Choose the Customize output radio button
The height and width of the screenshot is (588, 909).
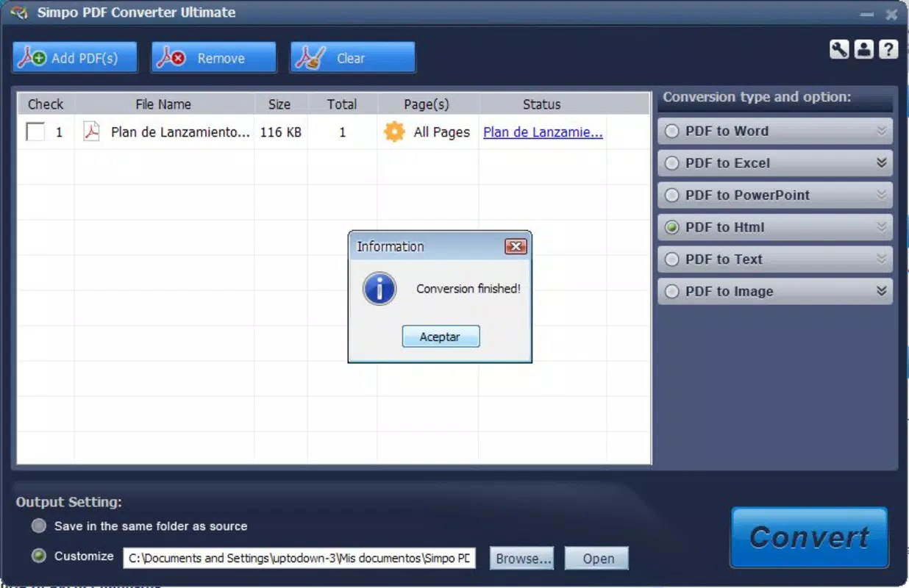tap(38, 556)
